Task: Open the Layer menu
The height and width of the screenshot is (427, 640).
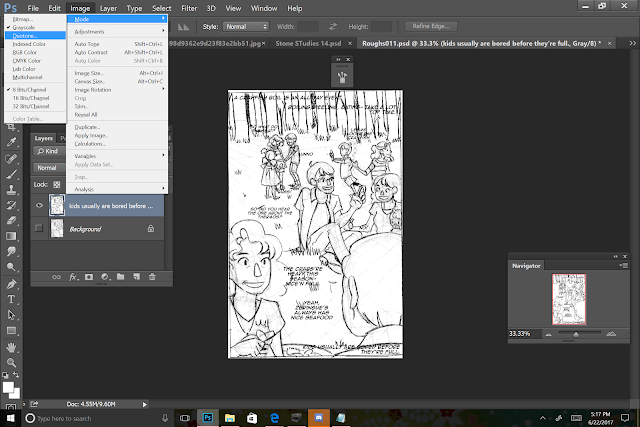Action: [108, 8]
